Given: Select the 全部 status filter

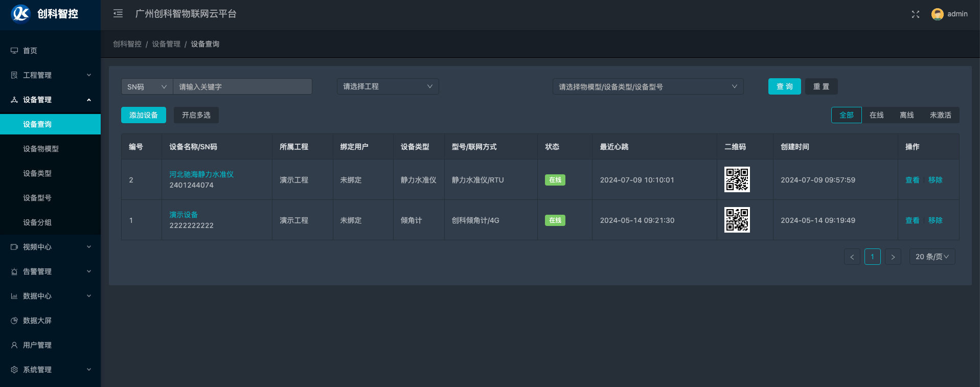Looking at the screenshot, I should click(847, 115).
